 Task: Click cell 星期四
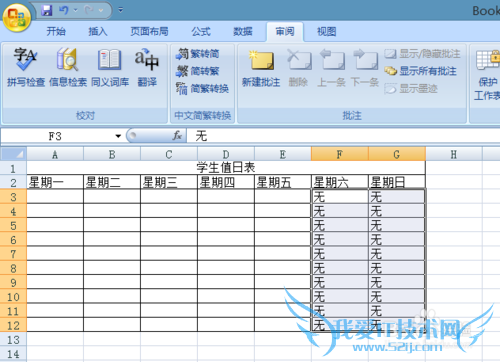[226, 182]
